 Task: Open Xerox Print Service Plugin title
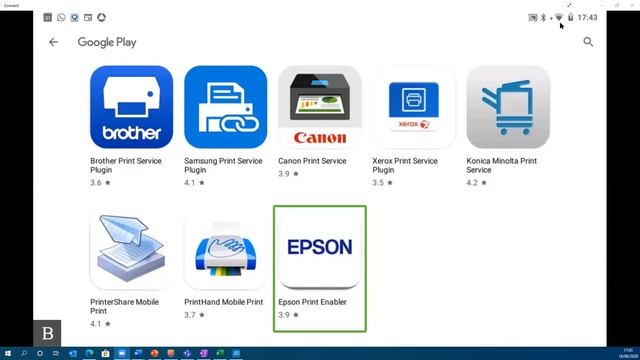coord(405,165)
